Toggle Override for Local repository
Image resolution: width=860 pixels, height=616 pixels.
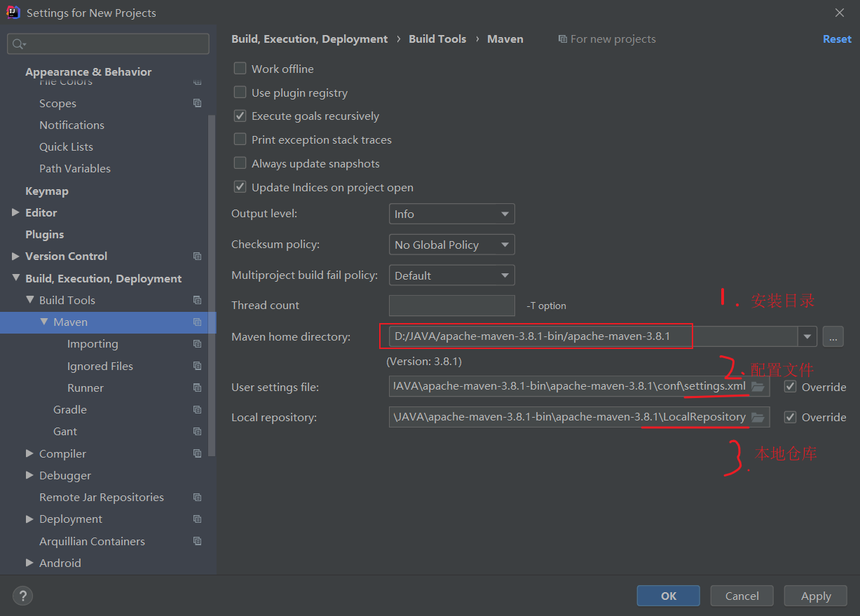pyautogui.click(x=790, y=417)
